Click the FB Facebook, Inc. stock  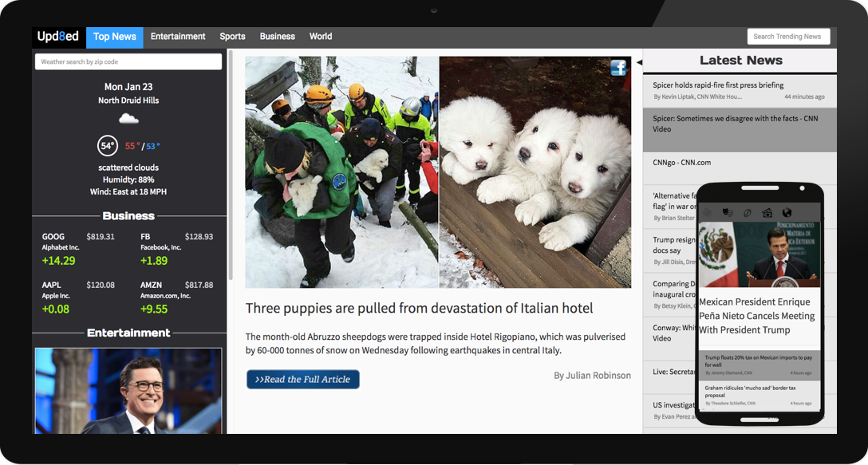176,249
